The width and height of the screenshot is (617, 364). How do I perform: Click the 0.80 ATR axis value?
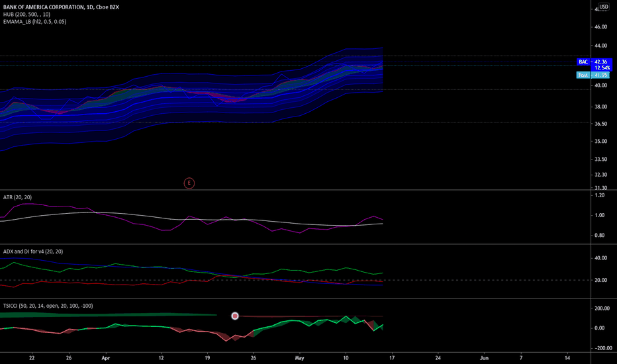pyautogui.click(x=600, y=236)
